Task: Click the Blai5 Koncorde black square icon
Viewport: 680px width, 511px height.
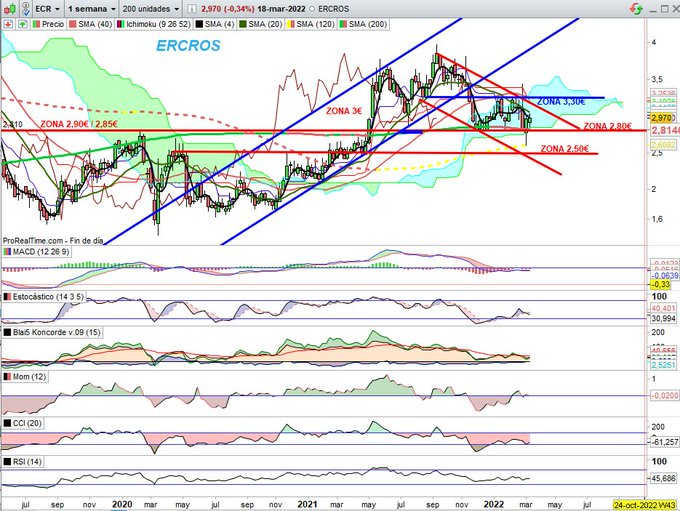Action: (7, 332)
